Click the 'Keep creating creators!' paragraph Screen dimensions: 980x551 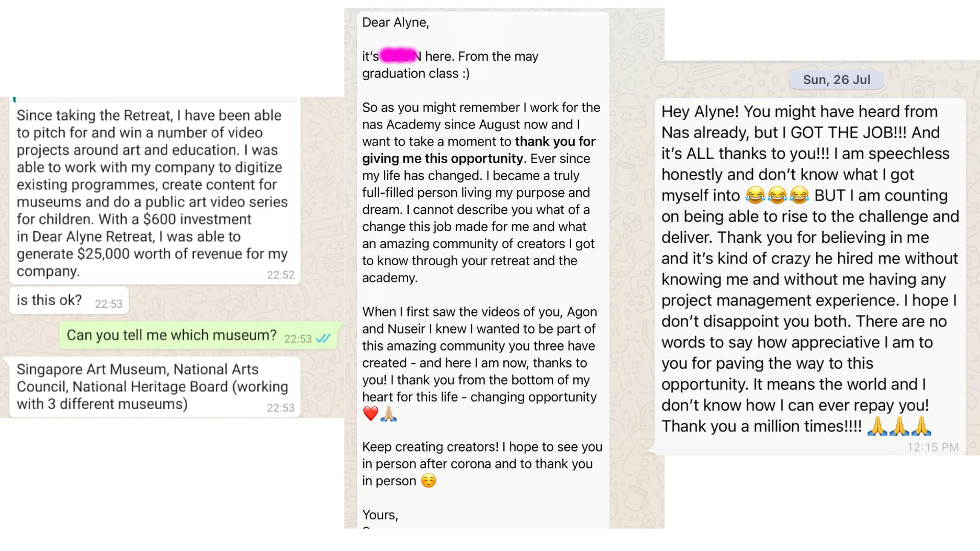482,464
